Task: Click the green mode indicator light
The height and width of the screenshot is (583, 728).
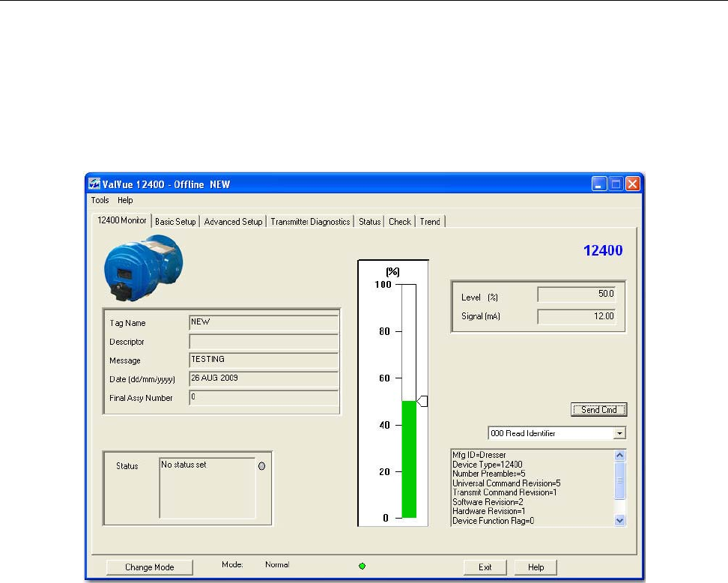Action: tap(363, 566)
